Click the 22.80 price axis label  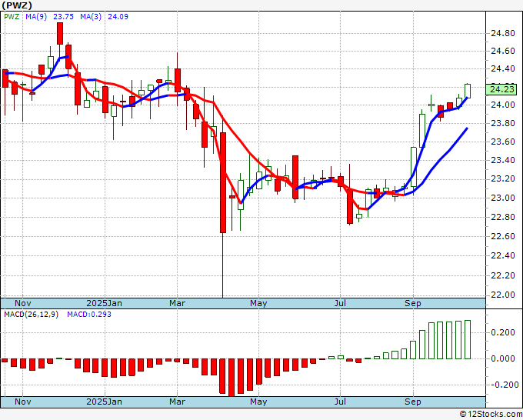(503, 218)
